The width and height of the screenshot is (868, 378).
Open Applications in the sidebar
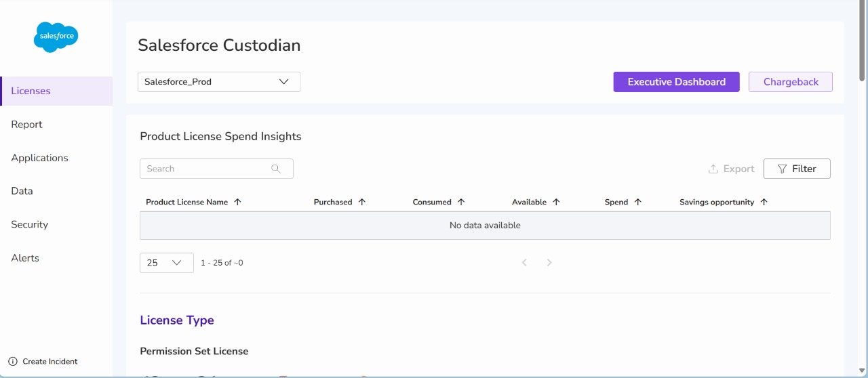click(39, 158)
